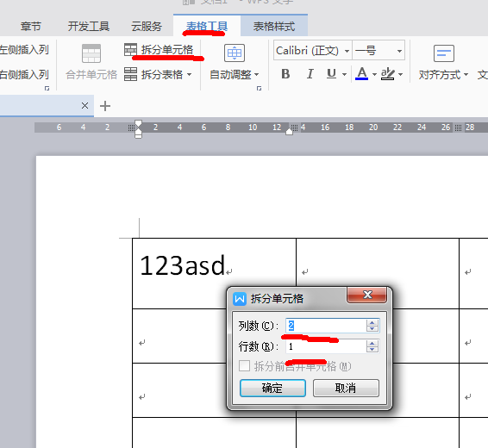Apply the blue font color

tap(361, 74)
